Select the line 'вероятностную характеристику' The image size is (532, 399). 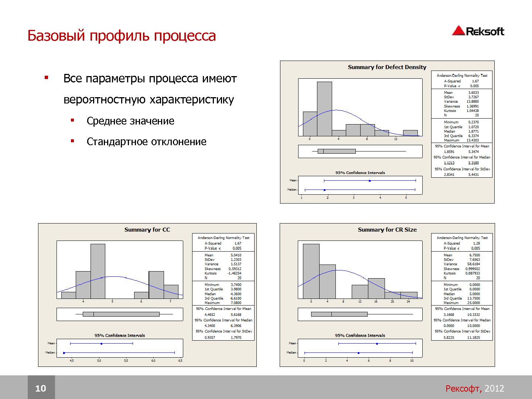[149, 100]
